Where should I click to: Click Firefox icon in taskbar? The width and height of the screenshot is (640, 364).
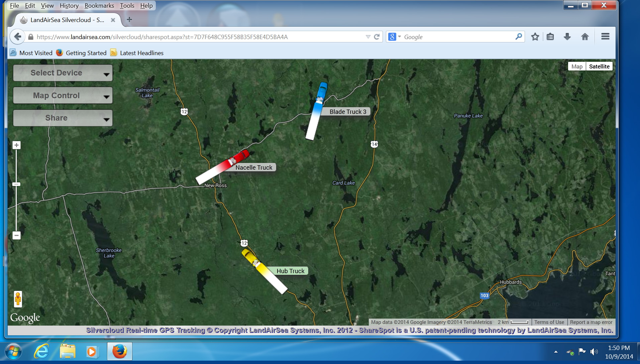click(119, 351)
